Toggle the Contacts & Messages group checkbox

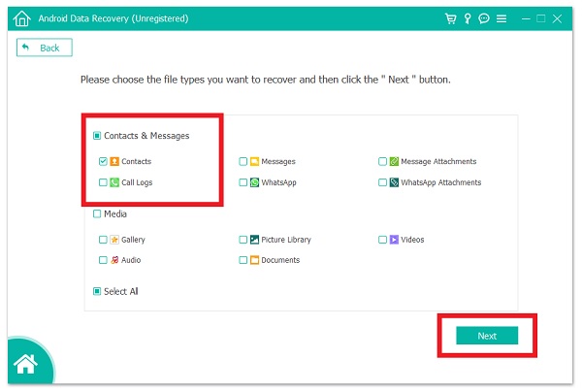97,136
